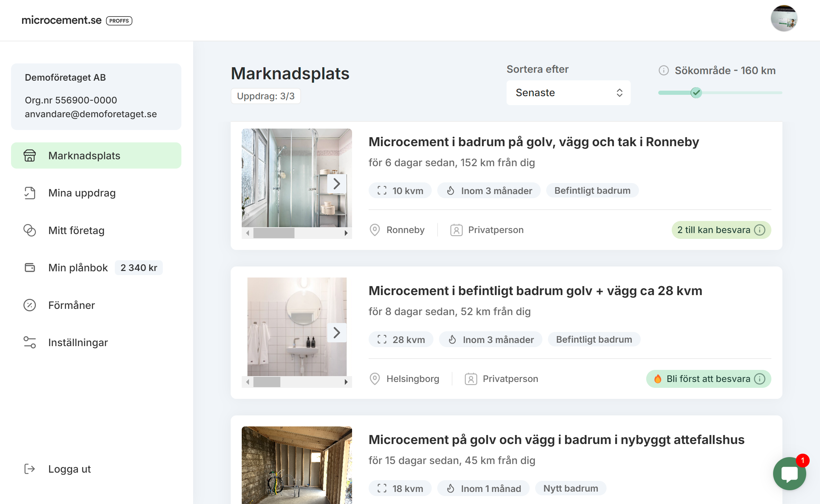Click info icon on '2 till kan besvara'
Viewport: 820px width, 504px height.
760,230
